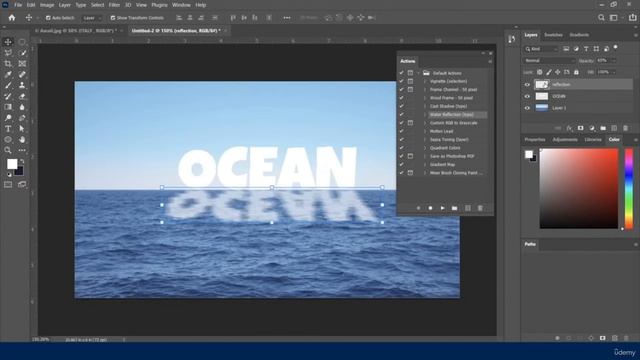Select the Lasso tool

pyautogui.click(x=8, y=53)
